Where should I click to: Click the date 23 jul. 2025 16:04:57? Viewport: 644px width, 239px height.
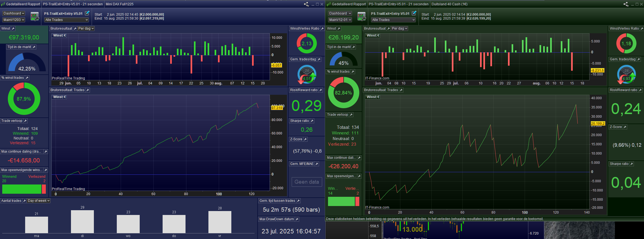(291, 231)
